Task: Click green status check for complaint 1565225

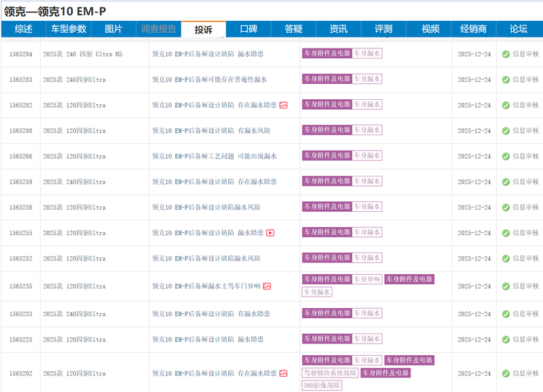Action: coord(505,339)
